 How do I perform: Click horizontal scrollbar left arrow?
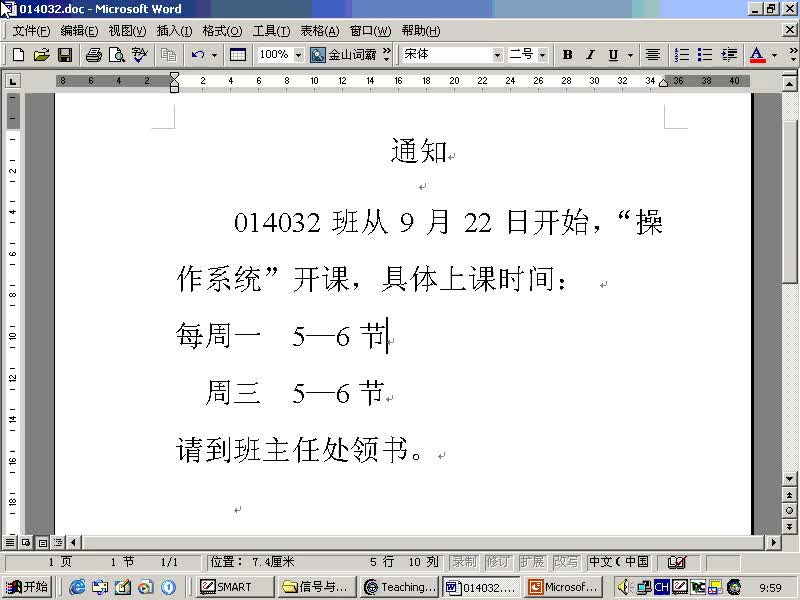74,542
